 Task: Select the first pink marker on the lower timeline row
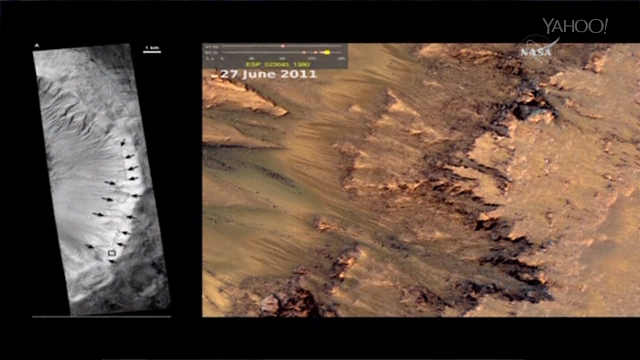[x=304, y=52]
